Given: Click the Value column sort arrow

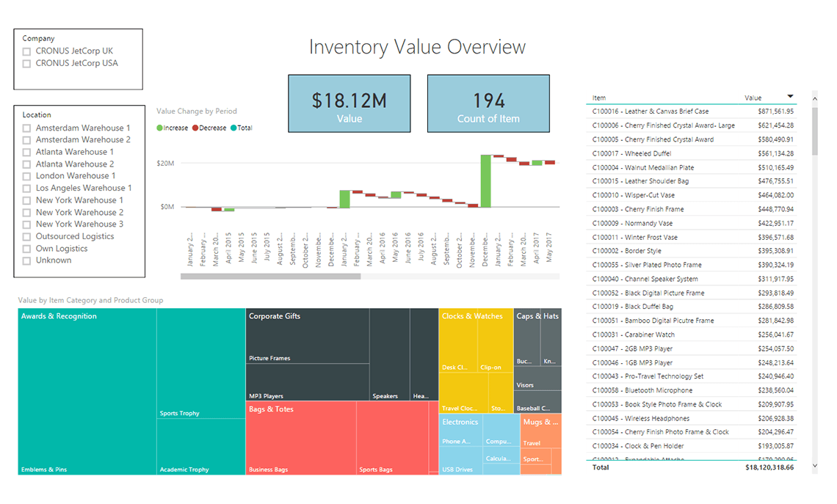Looking at the screenshot, I should tap(790, 97).
